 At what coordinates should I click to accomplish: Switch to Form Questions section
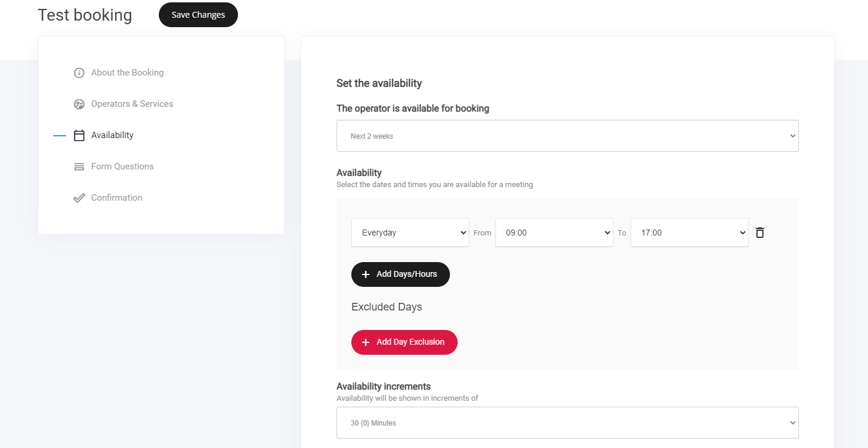pyautogui.click(x=122, y=166)
